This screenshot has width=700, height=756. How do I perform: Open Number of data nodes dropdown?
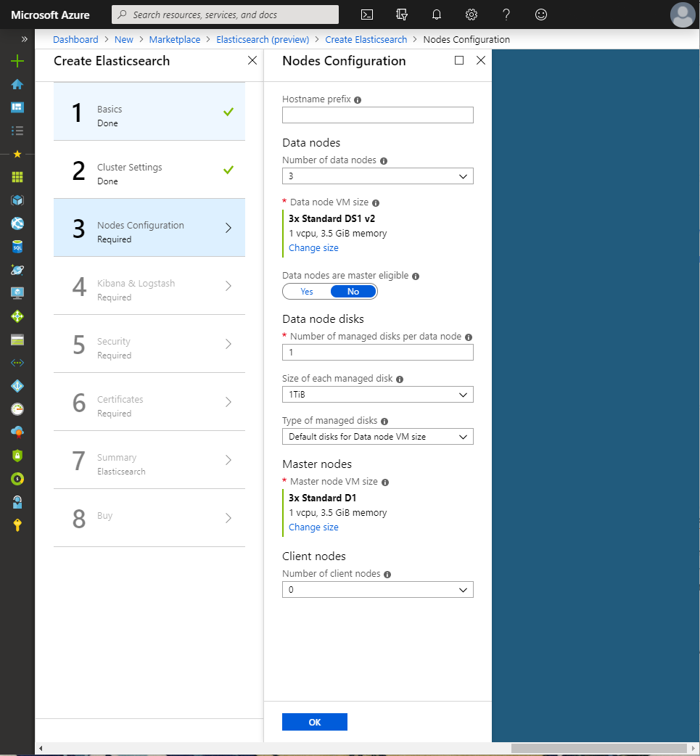tap(377, 176)
